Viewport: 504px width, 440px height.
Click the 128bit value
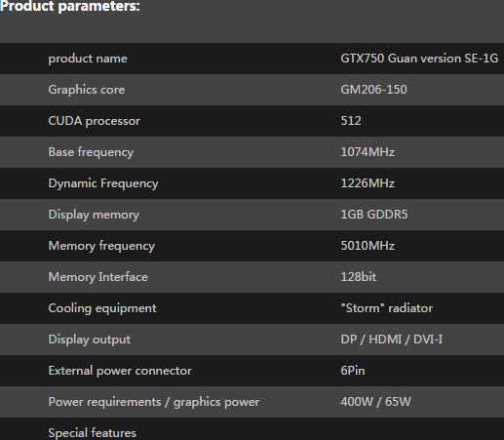pyautogui.click(x=359, y=277)
